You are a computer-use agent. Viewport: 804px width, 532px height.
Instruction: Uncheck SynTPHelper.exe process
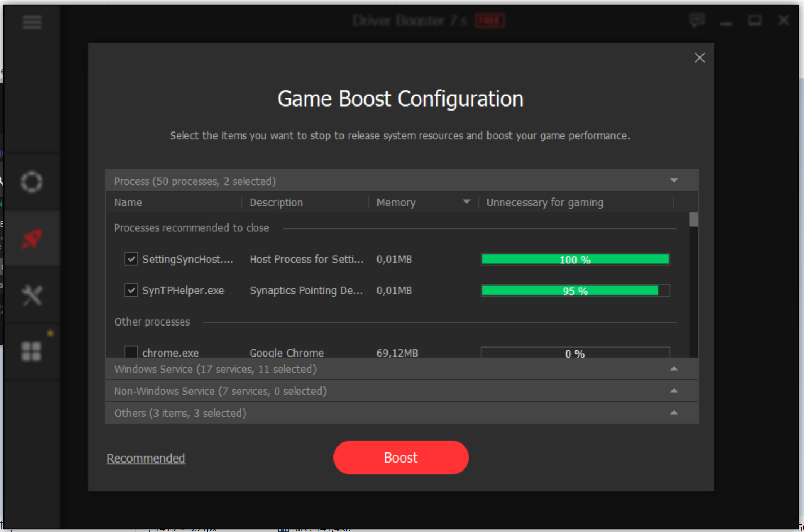pyautogui.click(x=131, y=290)
